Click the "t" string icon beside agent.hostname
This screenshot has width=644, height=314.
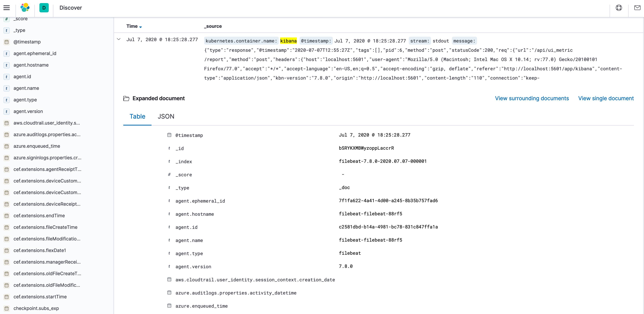click(6, 65)
